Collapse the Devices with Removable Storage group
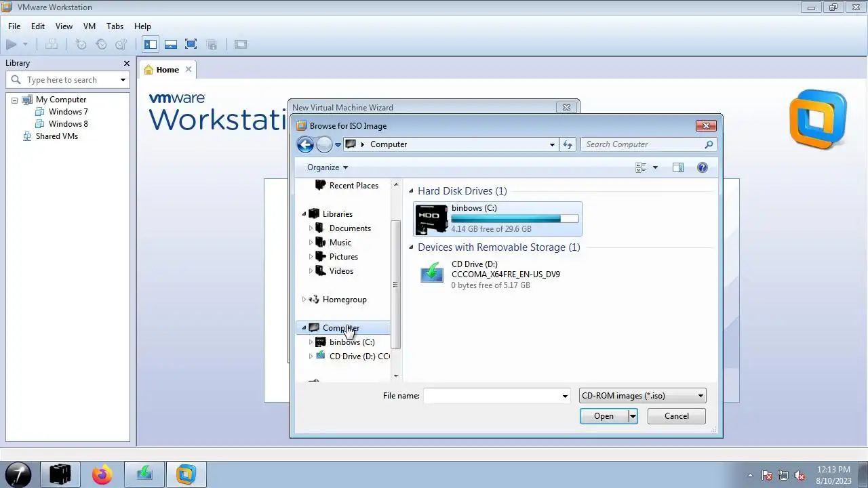 [x=411, y=247]
